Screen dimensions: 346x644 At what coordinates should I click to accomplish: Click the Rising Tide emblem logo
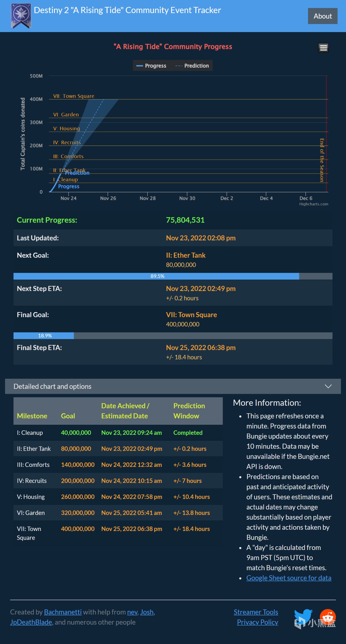pyautogui.click(x=21, y=16)
